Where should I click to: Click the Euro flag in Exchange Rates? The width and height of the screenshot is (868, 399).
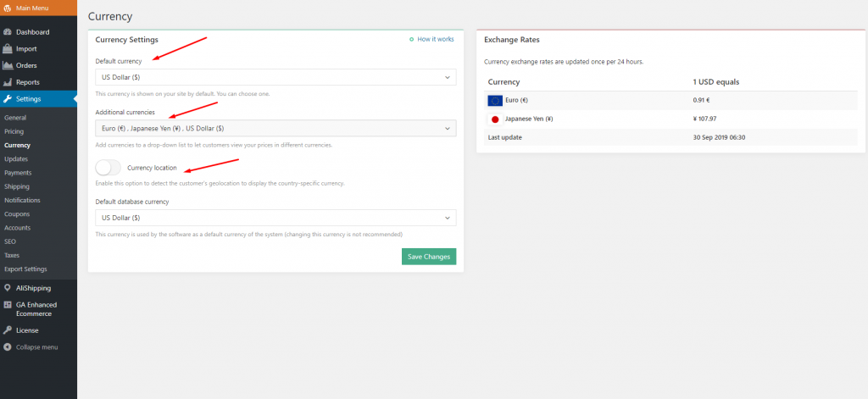click(495, 100)
